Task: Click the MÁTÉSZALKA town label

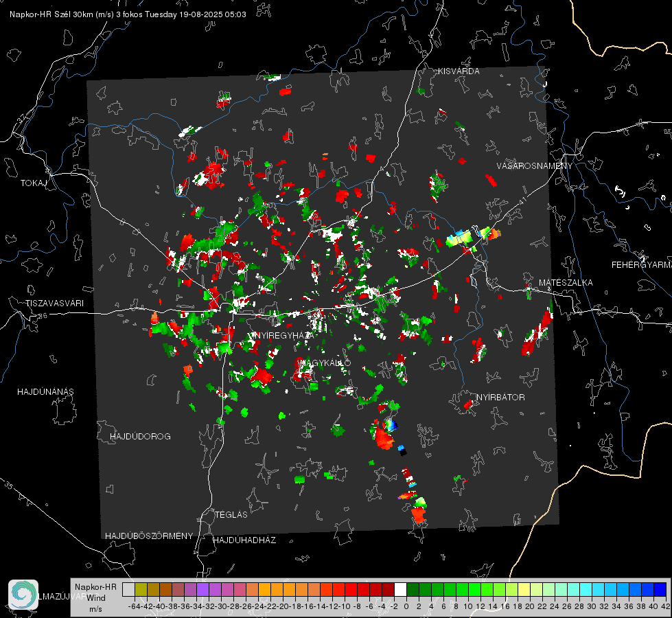Action: [566, 283]
